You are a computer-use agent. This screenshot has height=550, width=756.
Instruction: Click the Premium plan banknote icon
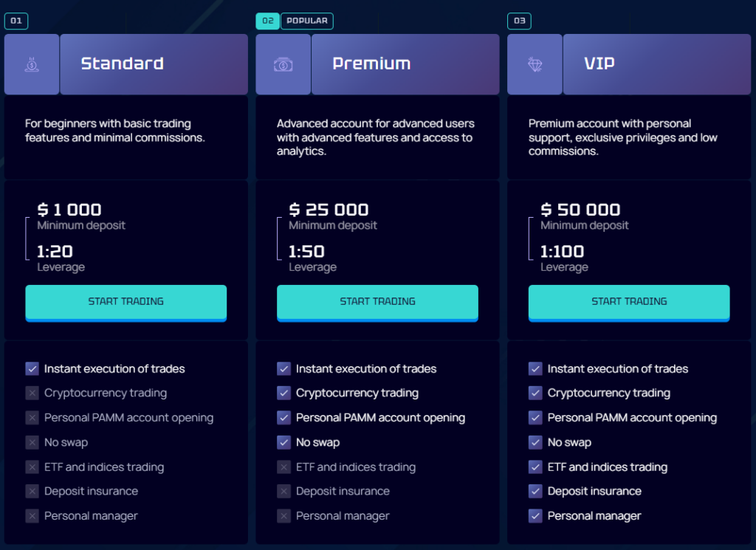[x=283, y=64]
